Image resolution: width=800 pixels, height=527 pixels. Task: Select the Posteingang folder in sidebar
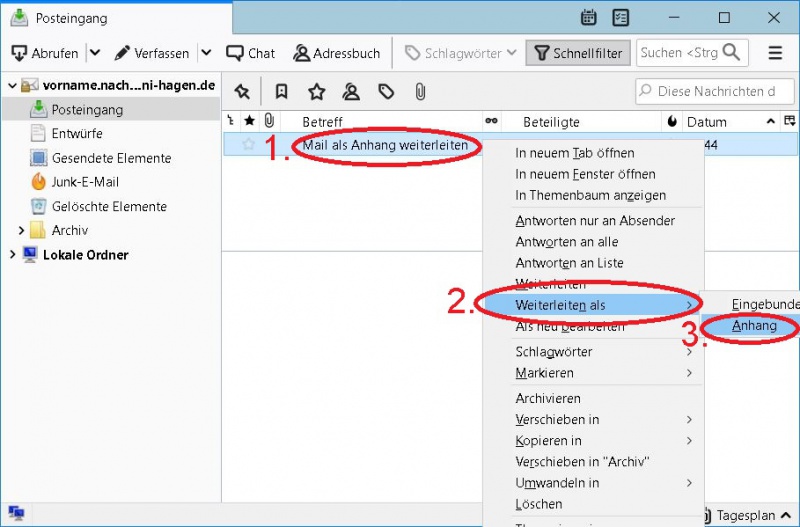pyautogui.click(x=87, y=110)
